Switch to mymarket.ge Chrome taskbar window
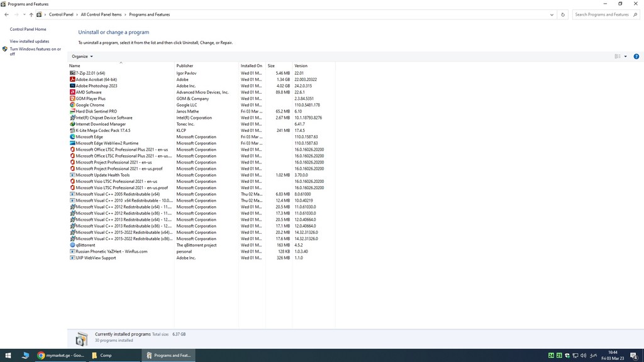This screenshot has width=644, height=362. [x=61, y=356]
